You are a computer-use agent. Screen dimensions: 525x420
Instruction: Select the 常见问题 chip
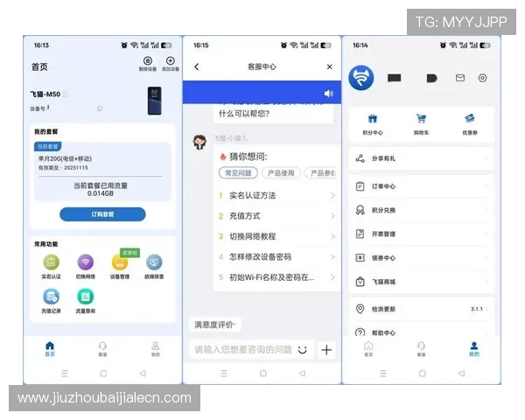coord(238,173)
